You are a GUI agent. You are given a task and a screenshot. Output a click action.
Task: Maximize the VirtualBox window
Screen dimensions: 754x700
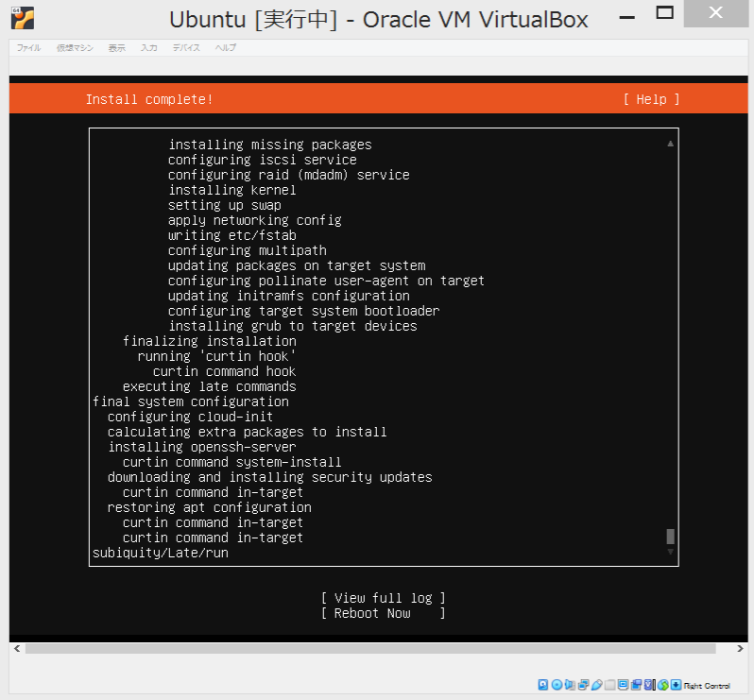point(665,13)
